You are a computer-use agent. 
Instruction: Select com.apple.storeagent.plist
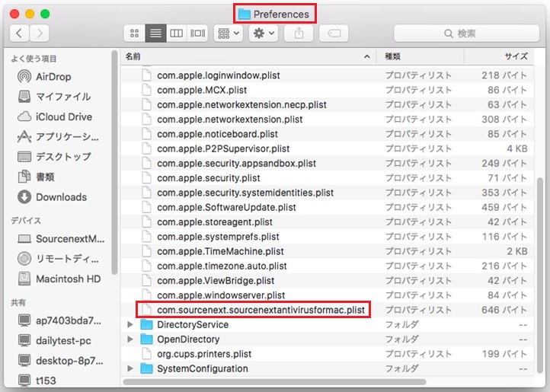pos(215,222)
